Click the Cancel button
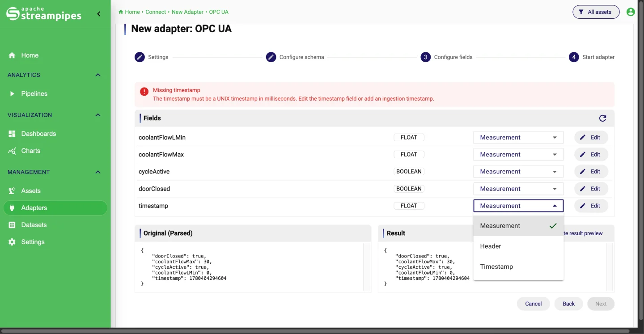The width and height of the screenshot is (644, 334). (x=533, y=304)
